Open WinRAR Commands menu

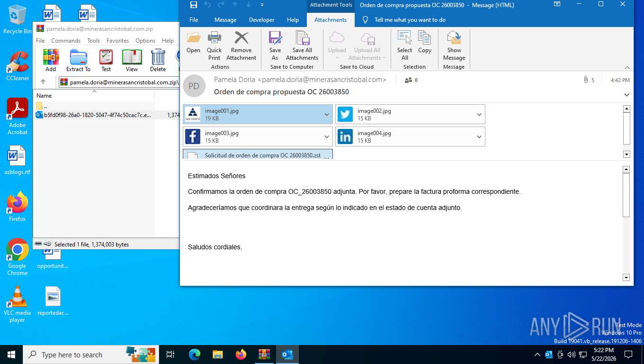(66, 41)
